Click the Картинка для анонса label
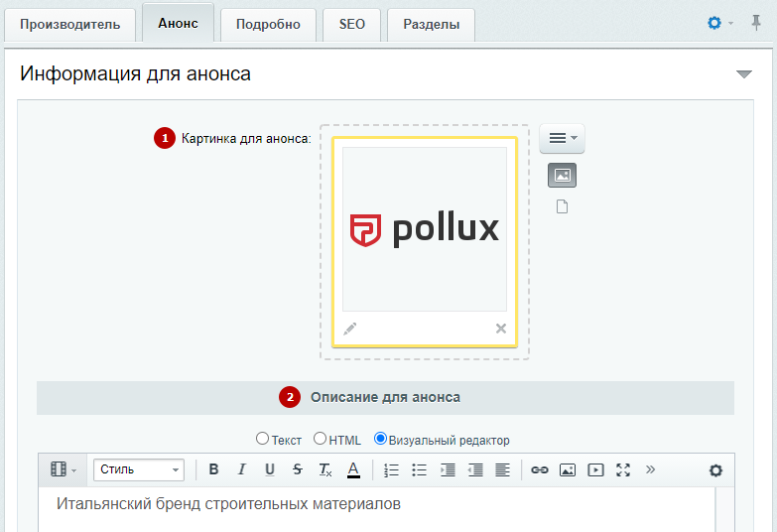777x532 pixels. 246,138
